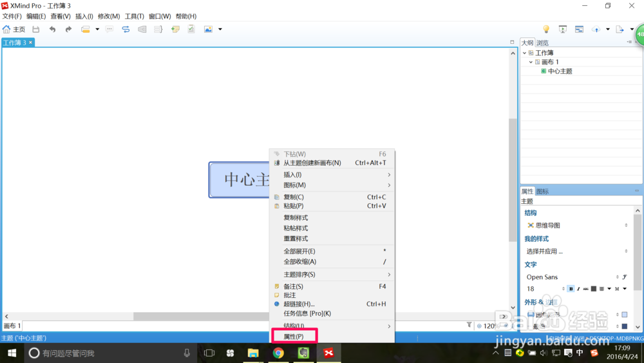Open the Open Sans font dropdown
644x363 pixels.
coord(573,277)
